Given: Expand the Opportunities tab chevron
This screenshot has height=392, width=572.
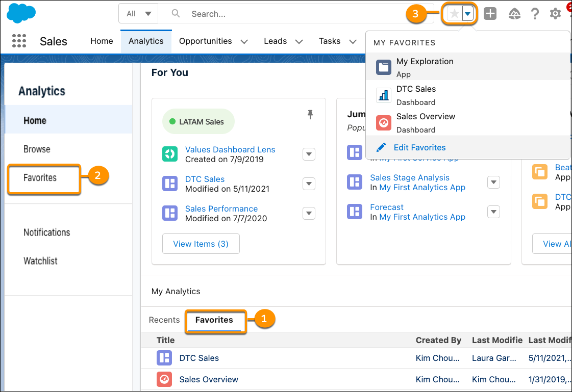Looking at the screenshot, I should click(x=244, y=41).
